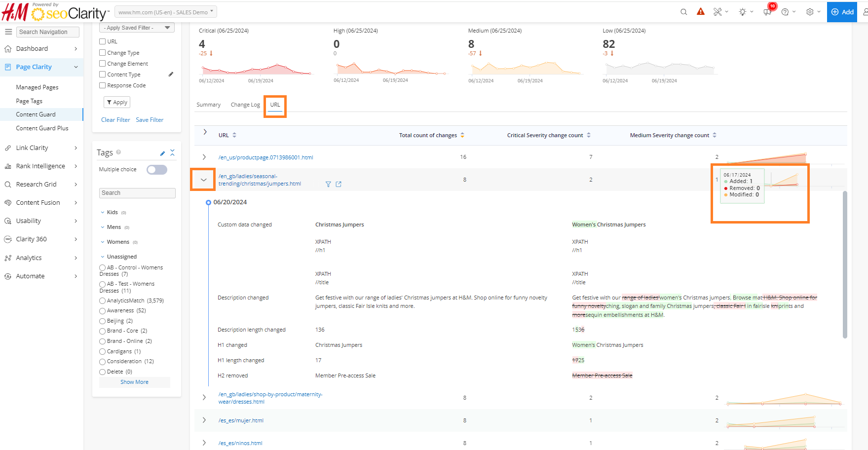Click filter icon next to jumpers.html URL
The image size is (868, 450).
coord(328,184)
